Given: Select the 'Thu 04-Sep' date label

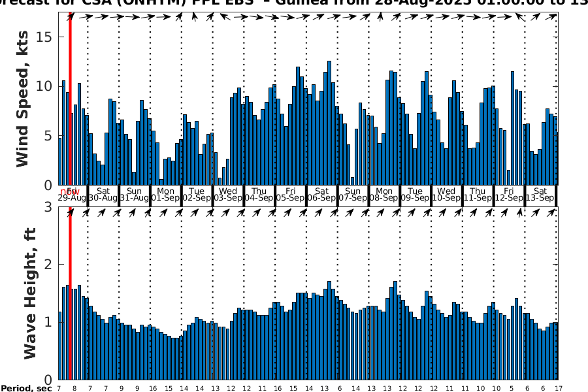Looking at the screenshot, I should [259, 194].
